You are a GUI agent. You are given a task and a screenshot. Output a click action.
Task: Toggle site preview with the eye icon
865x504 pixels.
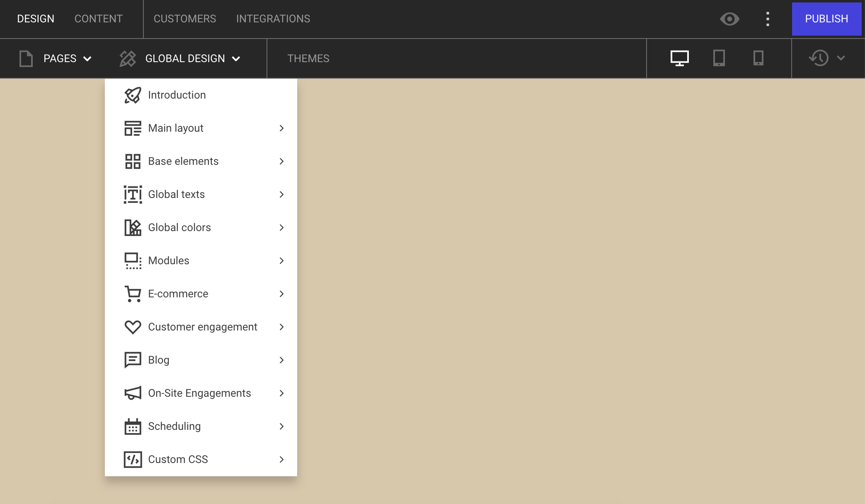click(x=729, y=19)
